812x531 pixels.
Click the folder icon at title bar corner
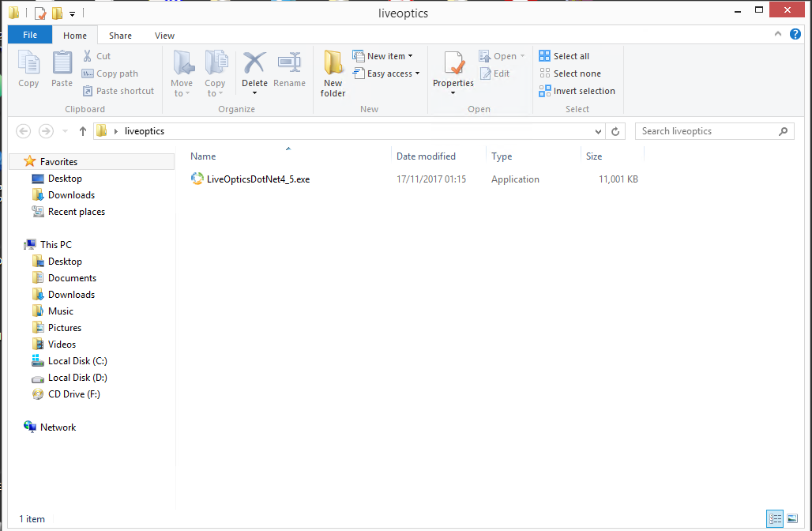pos(14,13)
